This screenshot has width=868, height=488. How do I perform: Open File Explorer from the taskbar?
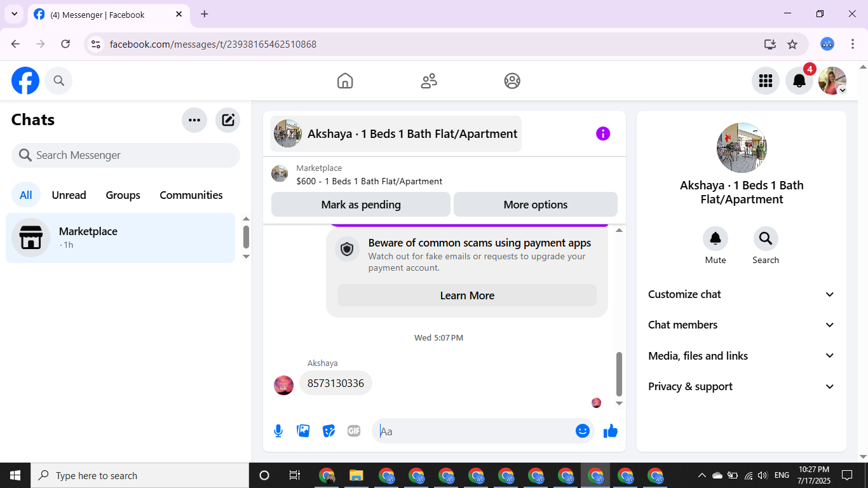coord(356,475)
